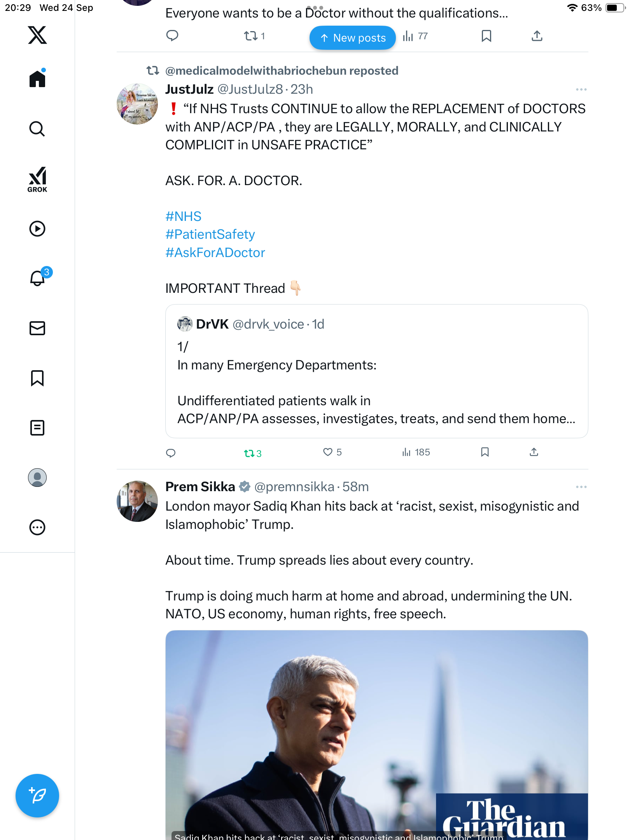Open the Grok AI assistant

[37, 179]
